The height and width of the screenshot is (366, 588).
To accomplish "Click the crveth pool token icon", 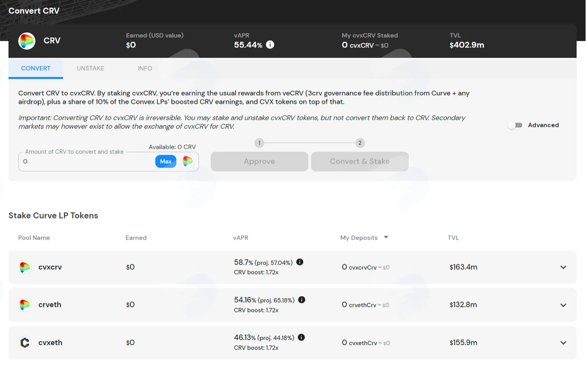I will [25, 305].
